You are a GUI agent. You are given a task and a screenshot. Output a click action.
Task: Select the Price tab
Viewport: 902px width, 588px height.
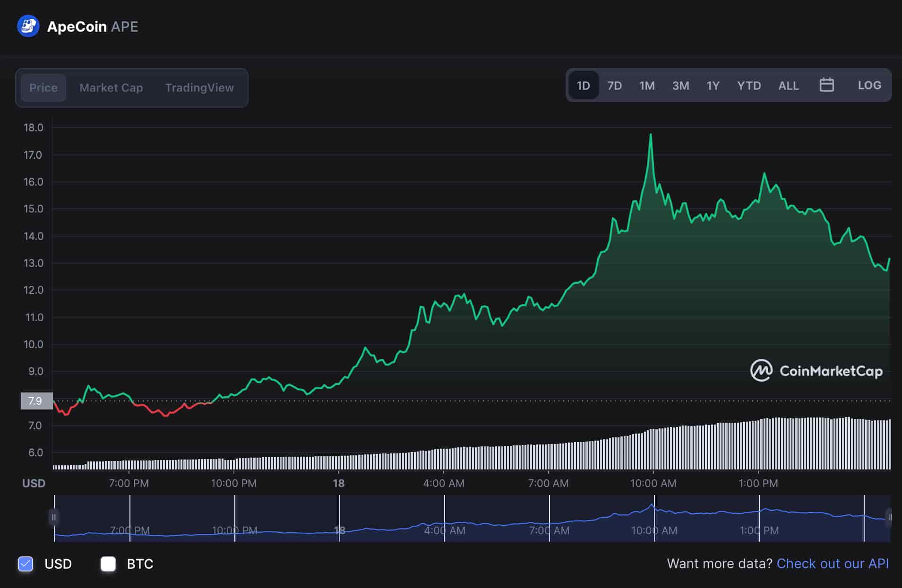[43, 87]
